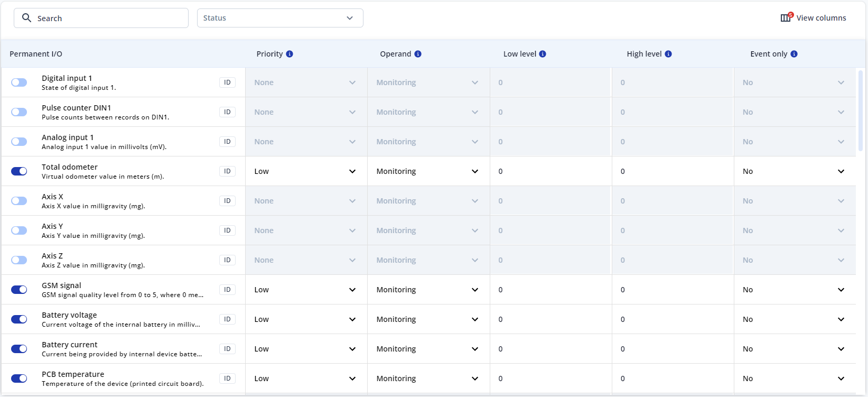Turn off the GSM signal toggle
Image resolution: width=868 pixels, height=397 pixels.
(x=19, y=290)
